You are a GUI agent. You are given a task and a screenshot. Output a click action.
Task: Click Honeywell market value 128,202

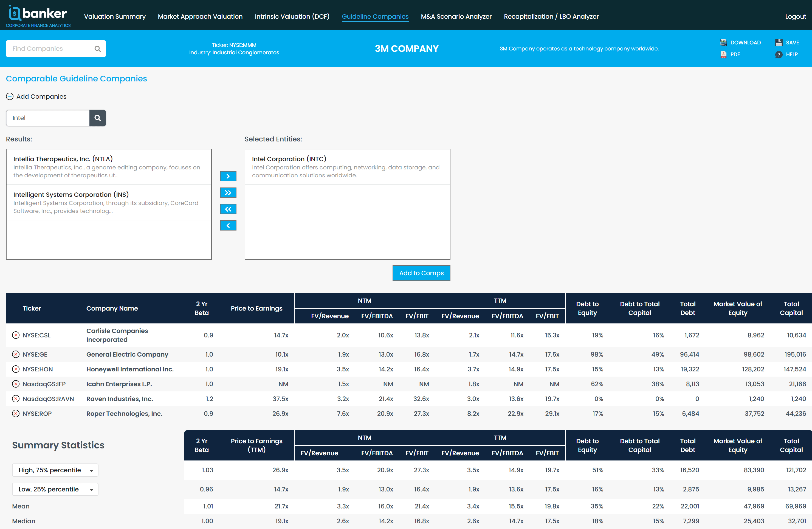tap(753, 369)
